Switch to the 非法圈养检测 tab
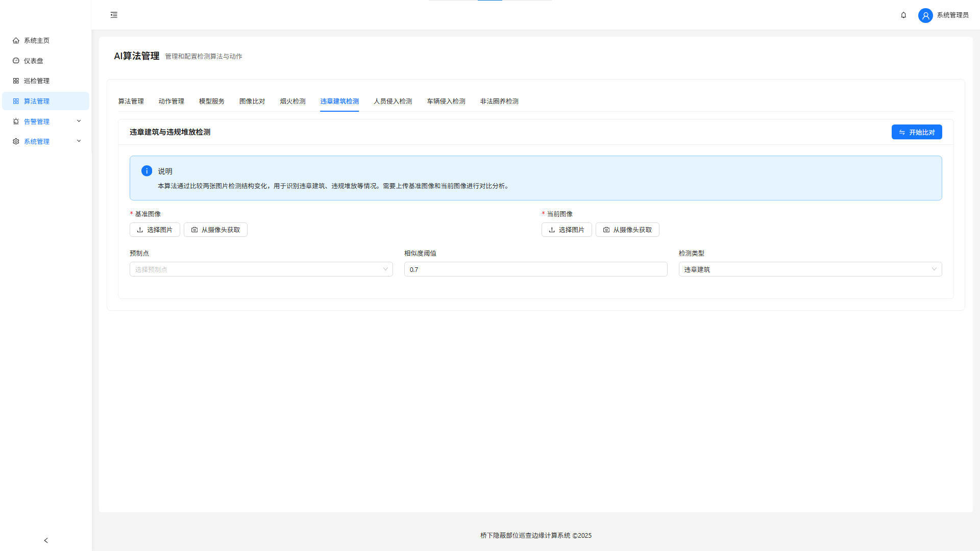The width and height of the screenshot is (980, 551). click(x=499, y=101)
